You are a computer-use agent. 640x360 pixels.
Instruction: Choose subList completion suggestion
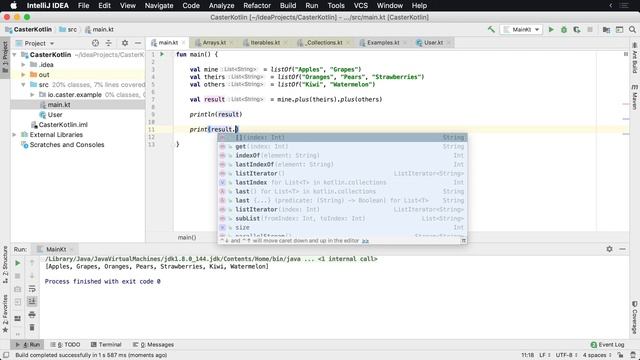[342, 218]
